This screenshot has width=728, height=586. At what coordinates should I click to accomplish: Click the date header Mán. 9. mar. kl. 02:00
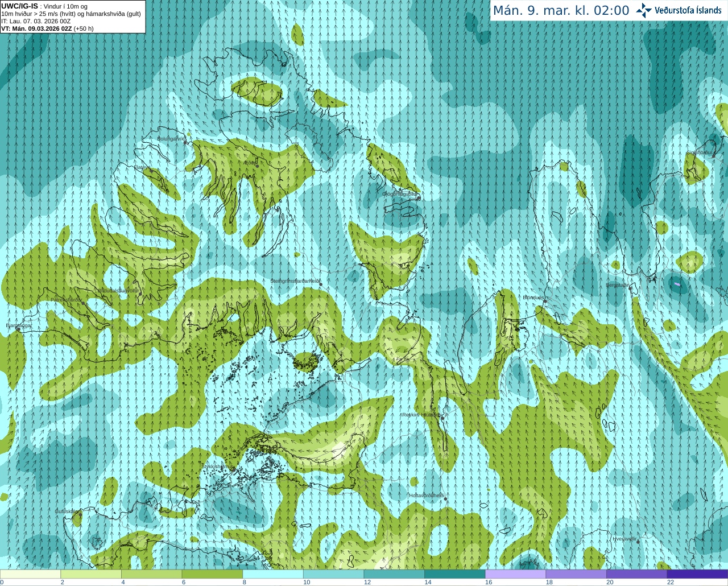[561, 11]
